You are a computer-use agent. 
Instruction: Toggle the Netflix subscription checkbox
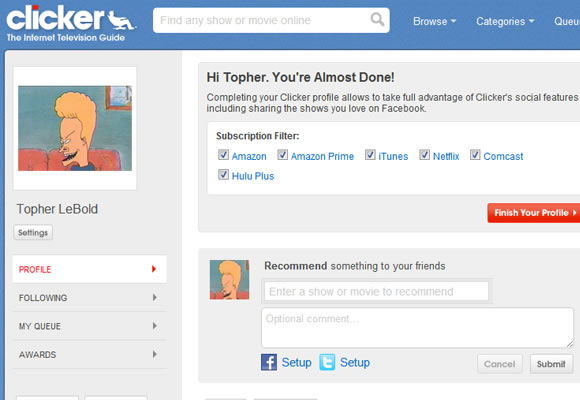(x=424, y=155)
